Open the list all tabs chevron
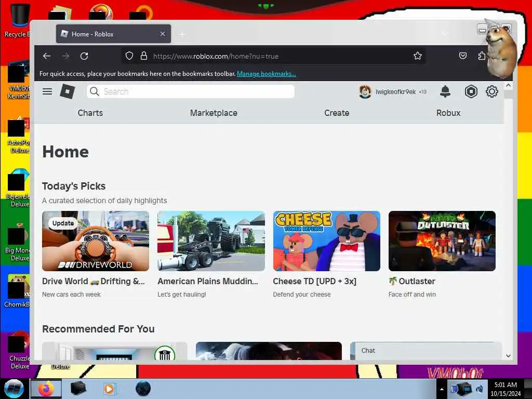Image resolution: width=532 pixels, height=399 pixels. click(445, 34)
